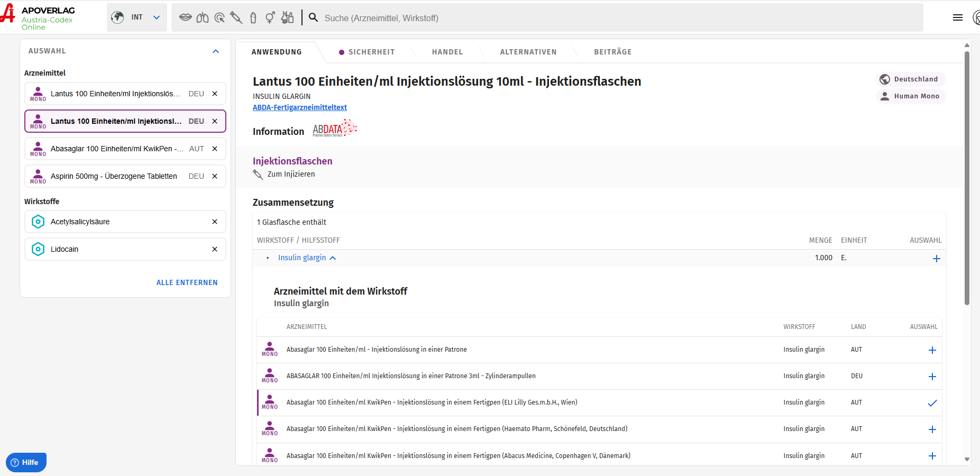Image resolution: width=980 pixels, height=476 pixels.
Task: Open the Sicherheit tab
Action: tap(367, 52)
